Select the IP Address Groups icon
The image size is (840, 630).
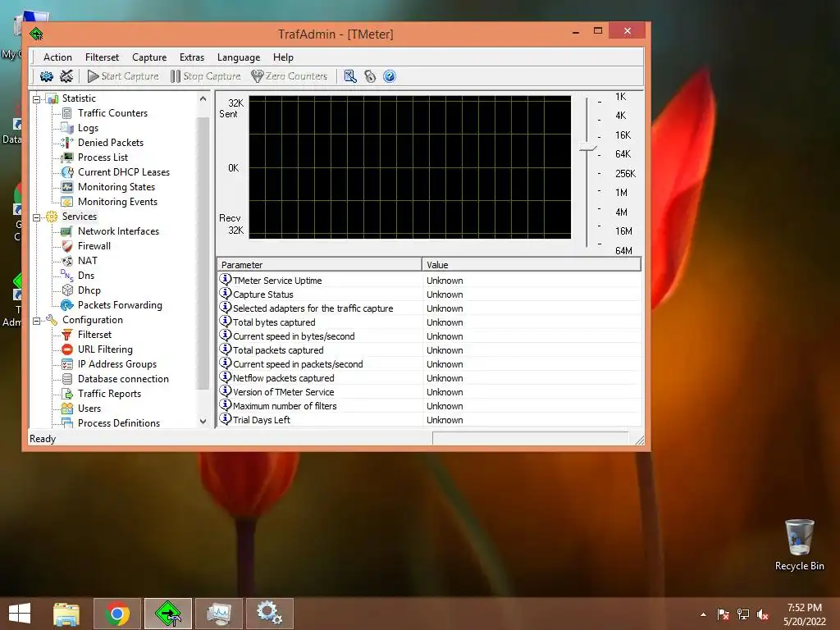point(67,364)
